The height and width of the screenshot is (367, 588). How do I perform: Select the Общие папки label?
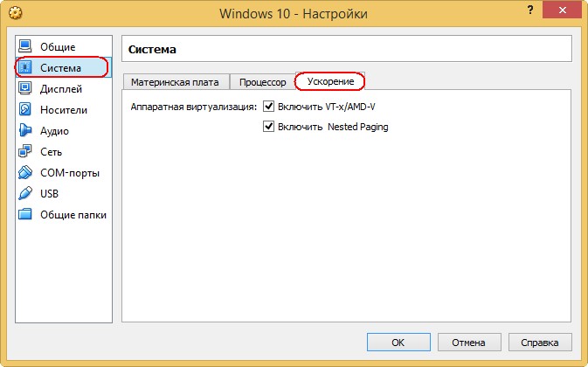point(73,215)
